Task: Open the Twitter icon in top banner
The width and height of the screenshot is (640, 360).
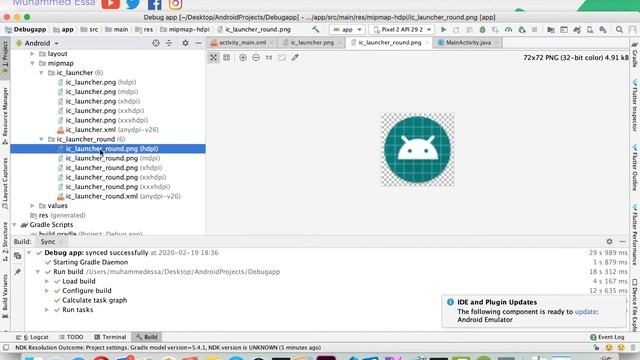Action: click(x=133, y=4)
